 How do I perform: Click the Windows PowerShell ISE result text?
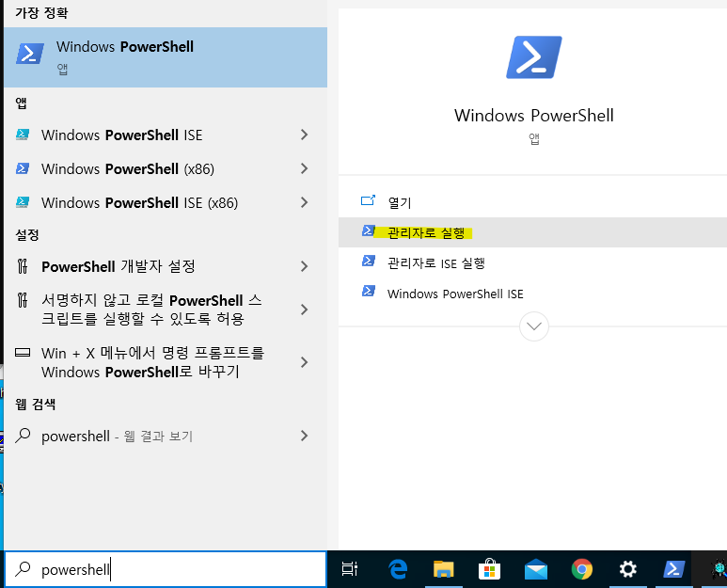[x=122, y=135]
